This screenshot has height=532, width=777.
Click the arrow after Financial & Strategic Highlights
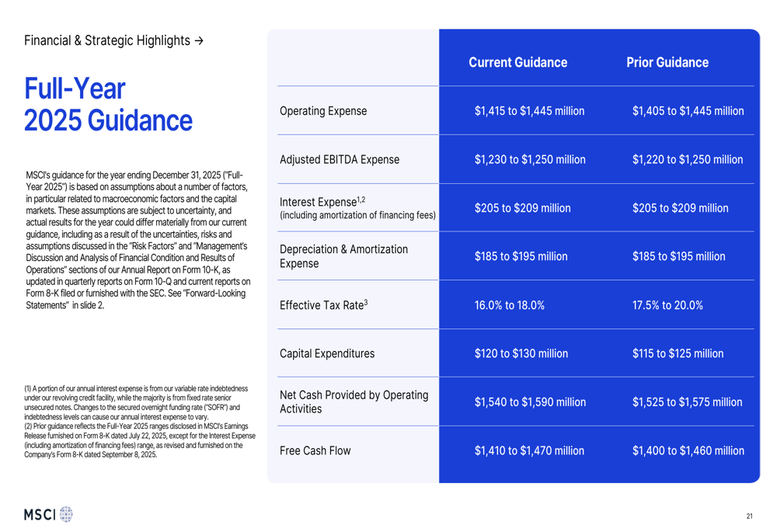[200, 40]
